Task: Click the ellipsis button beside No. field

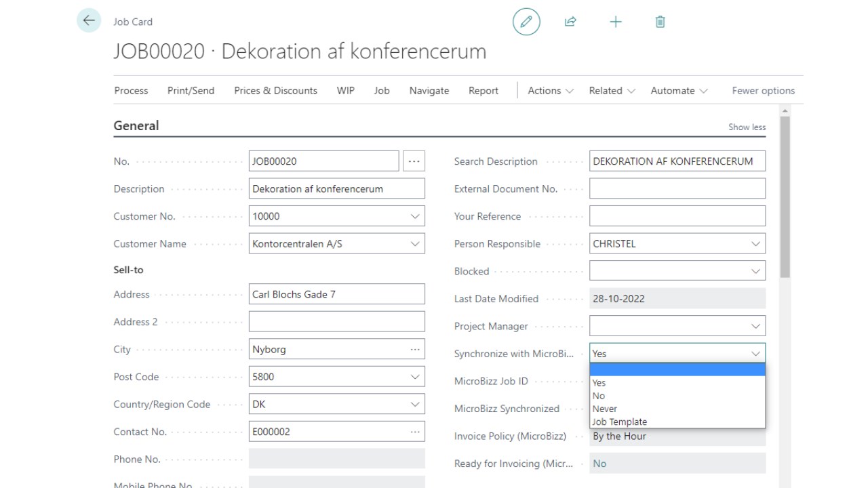Action: coord(414,161)
